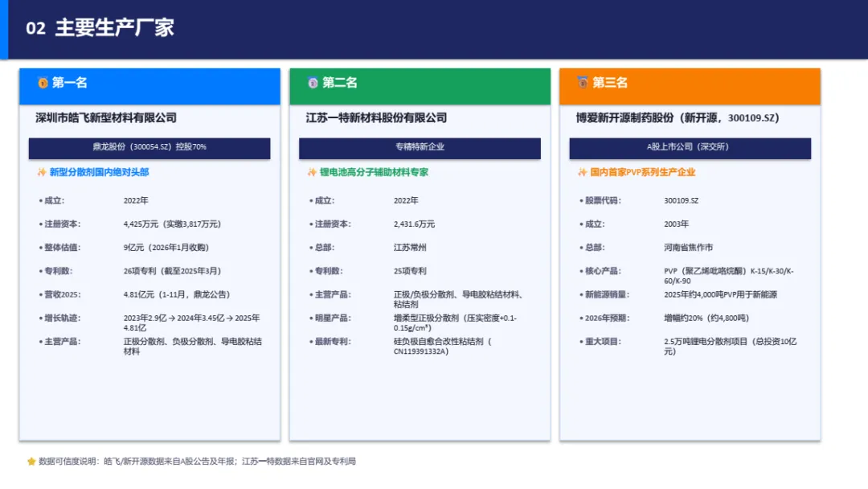Click the sparkle icon before 锂电池高分子辅助材料专家
This screenshot has height=489, width=868.
(x=312, y=172)
